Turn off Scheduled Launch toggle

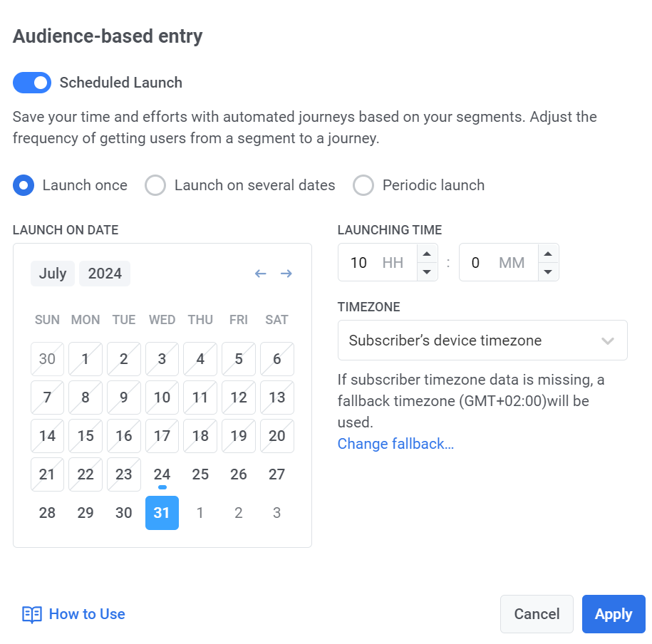(32, 83)
